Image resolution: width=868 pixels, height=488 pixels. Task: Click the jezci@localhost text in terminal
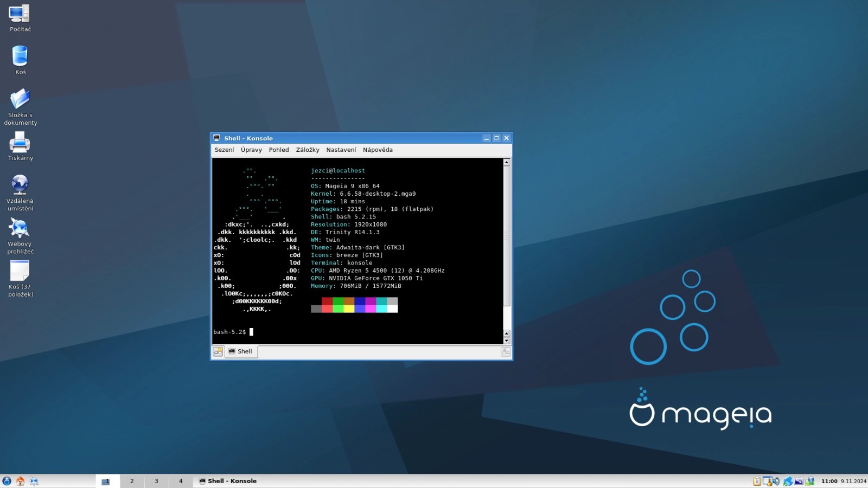pyautogui.click(x=338, y=171)
